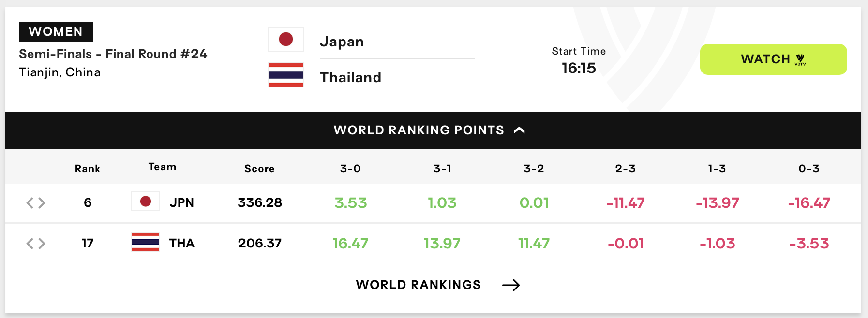Viewport: 868px width, 318px height.
Task: Click the arrow beside World Rankings
Action: [511, 285]
